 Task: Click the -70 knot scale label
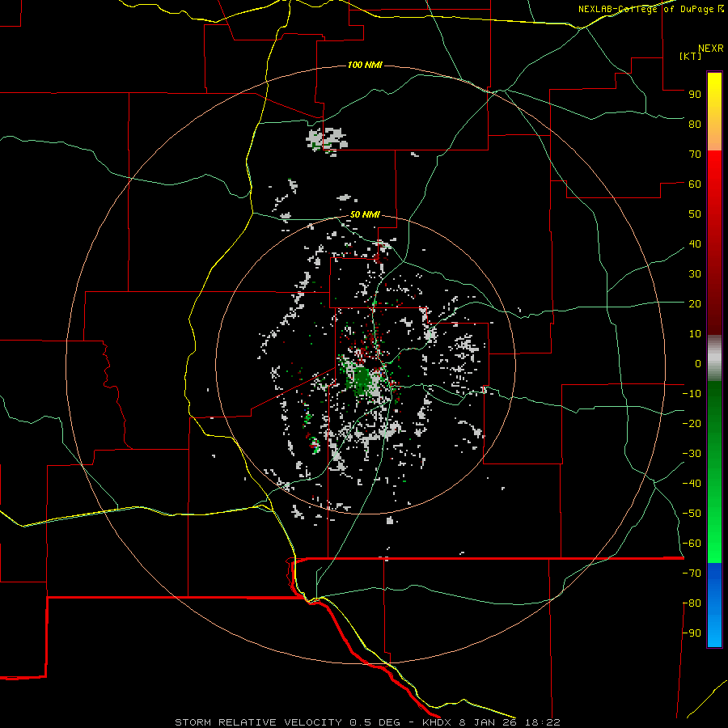[x=692, y=574]
